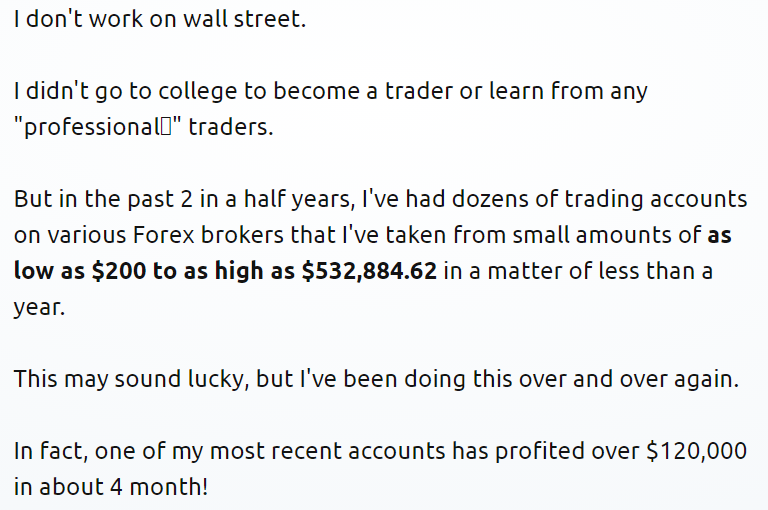768x510 pixels.
Task: Click the missing-glyph box after "professional"
Action: pyautogui.click(x=166, y=127)
